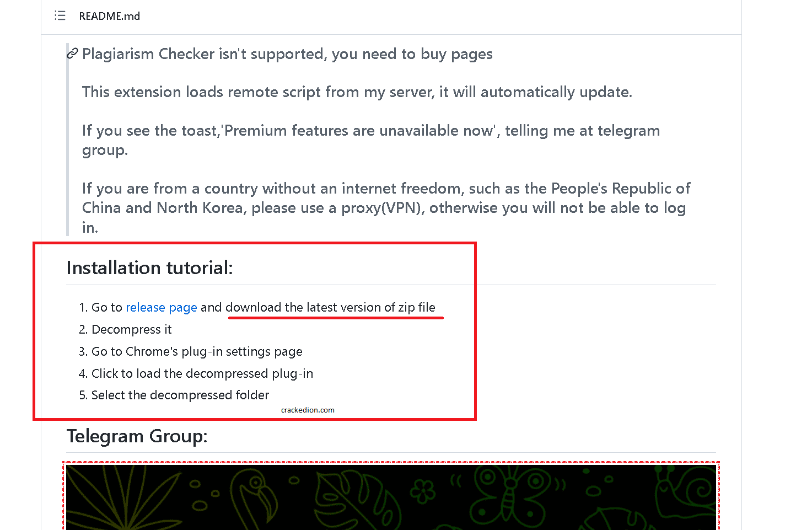812x530 pixels.
Task: Open the README outline list icon
Action: (60, 15)
